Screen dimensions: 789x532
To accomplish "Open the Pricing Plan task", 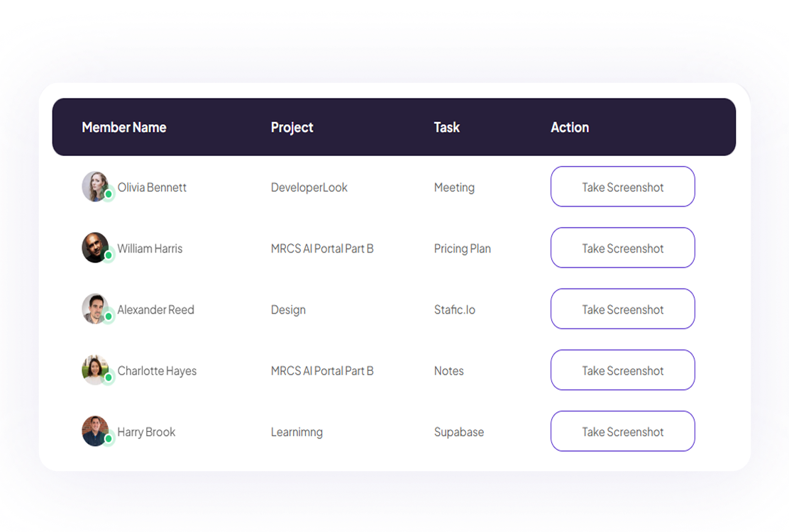I will [x=462, y=249].
